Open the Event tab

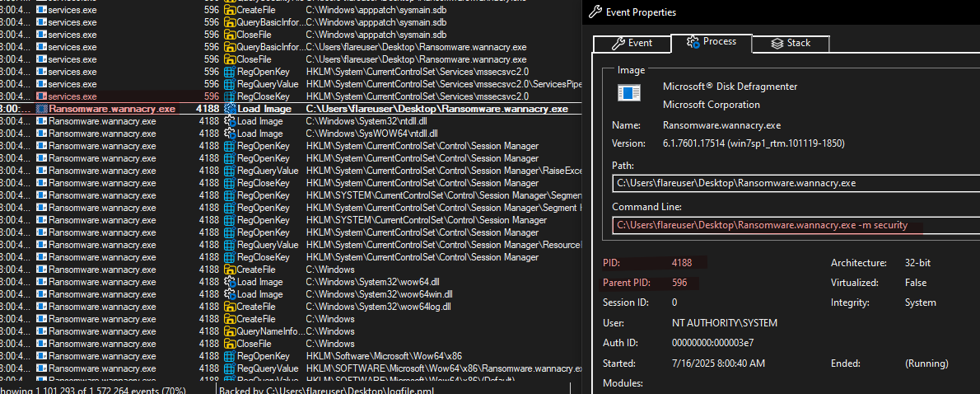(x=632, y=43)
